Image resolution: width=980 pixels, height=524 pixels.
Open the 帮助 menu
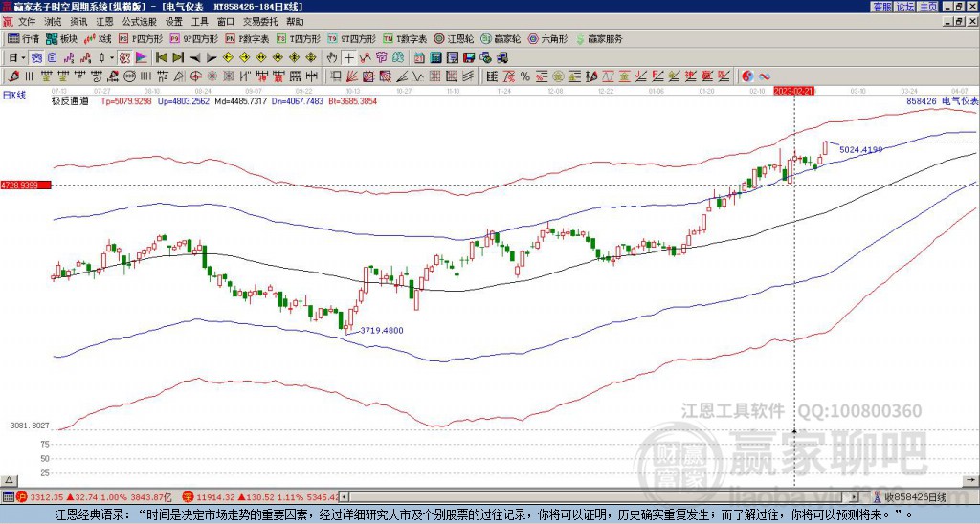click(295, 22)
